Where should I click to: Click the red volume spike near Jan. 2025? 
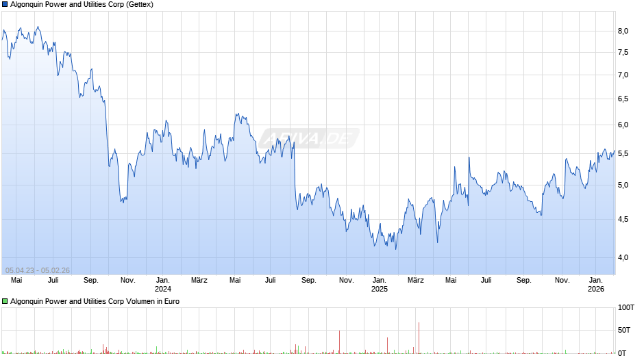(x=387, y=346)
